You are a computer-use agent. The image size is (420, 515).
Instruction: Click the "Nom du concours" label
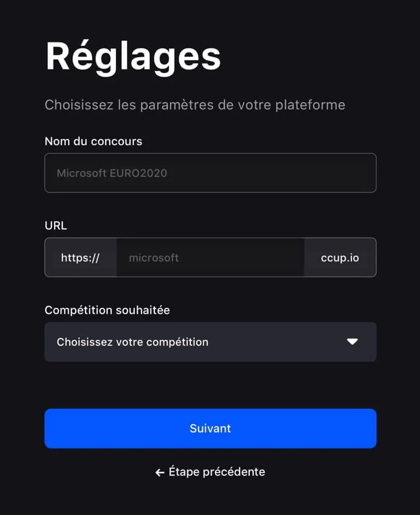(x=93, y=141)
